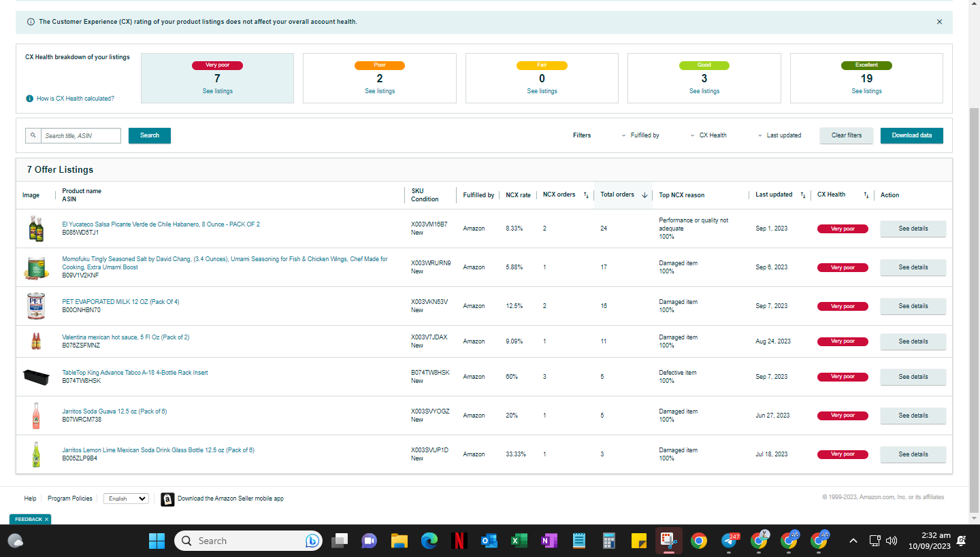Click Download data button

tap(912, 135)
